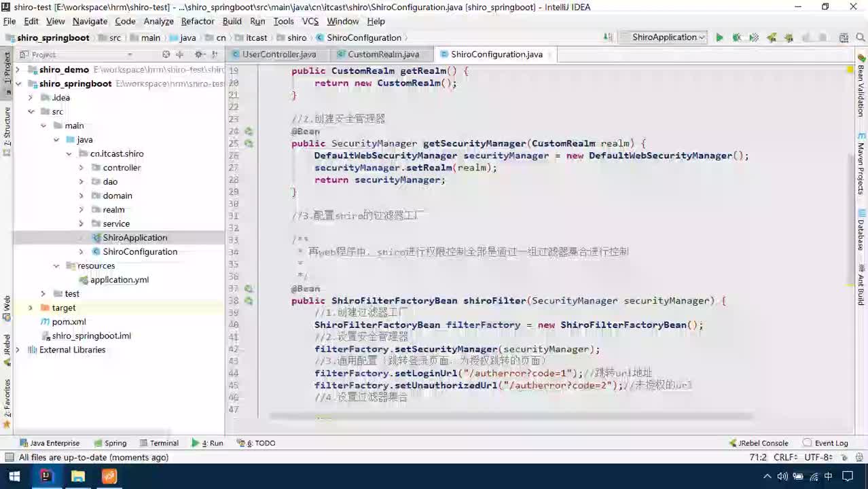Click the volume icon in system tray
868x489 pixels.
point(782,477)
